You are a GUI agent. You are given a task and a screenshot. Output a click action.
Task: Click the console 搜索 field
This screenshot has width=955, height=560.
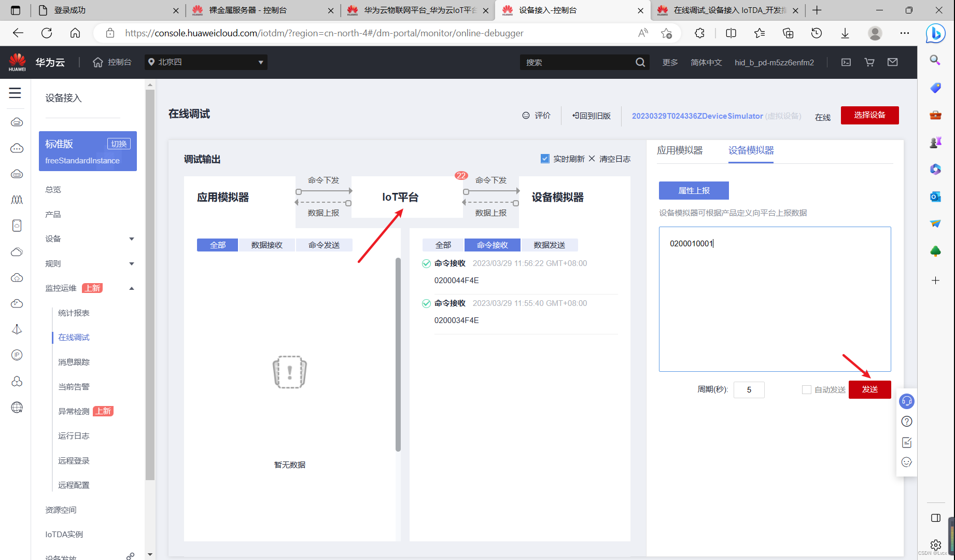pyautogui.click(x=577, y=62)
